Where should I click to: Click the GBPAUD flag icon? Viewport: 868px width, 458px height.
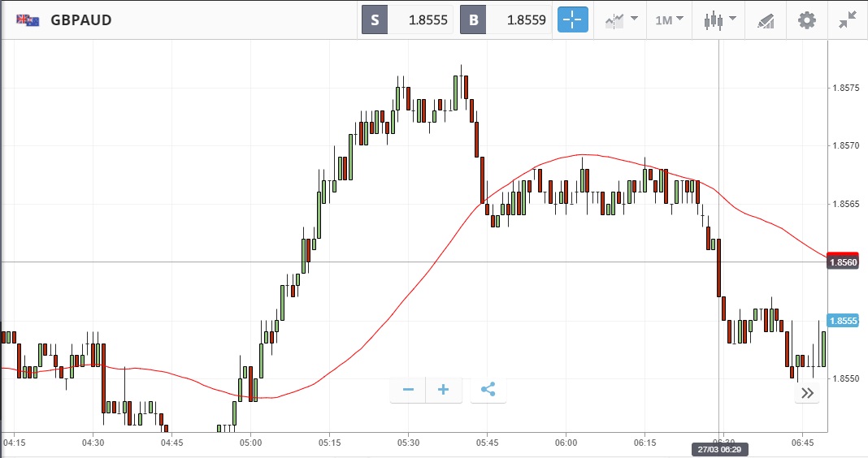[x=28, y=19]
